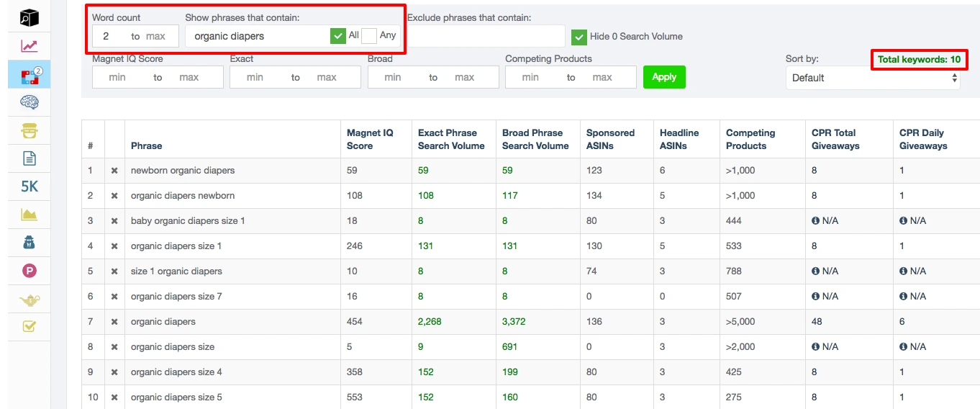This screenshot has width=980, height=409.
Task: Click the 'Exclude phrases that contain' field
Action: (486, 36)
